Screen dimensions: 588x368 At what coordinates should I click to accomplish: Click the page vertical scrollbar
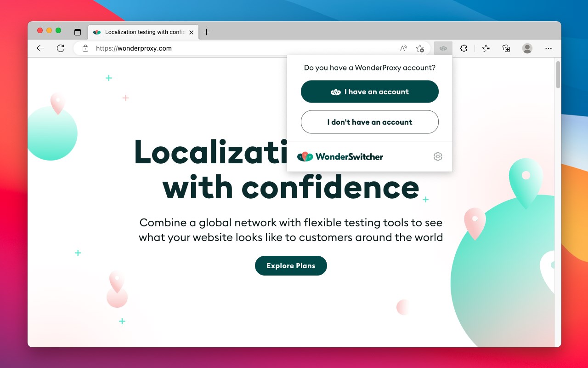(558, 74)
